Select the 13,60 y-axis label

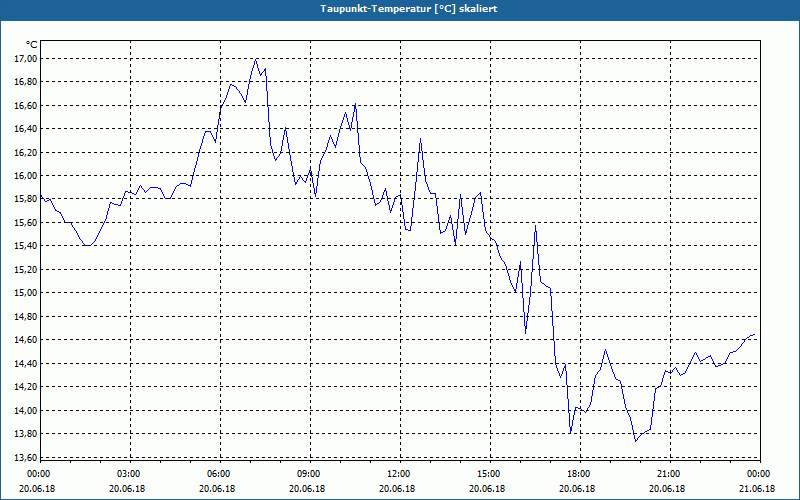tap(26, 457)
